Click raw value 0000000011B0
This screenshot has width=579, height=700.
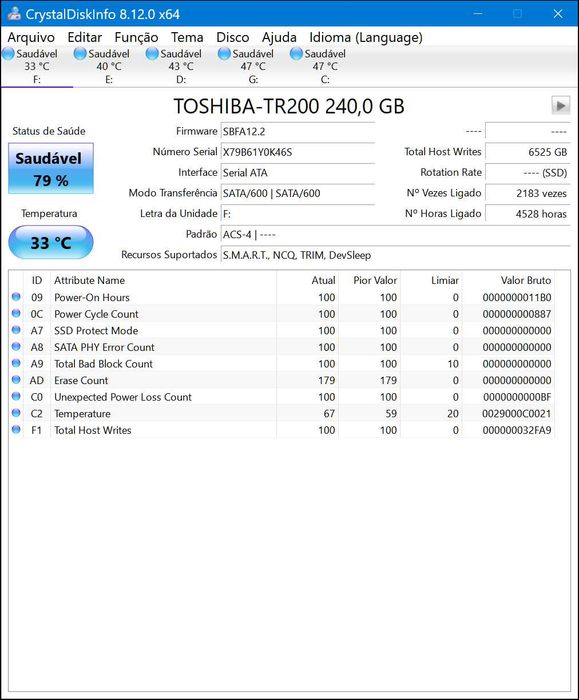(x=517, y=297)
